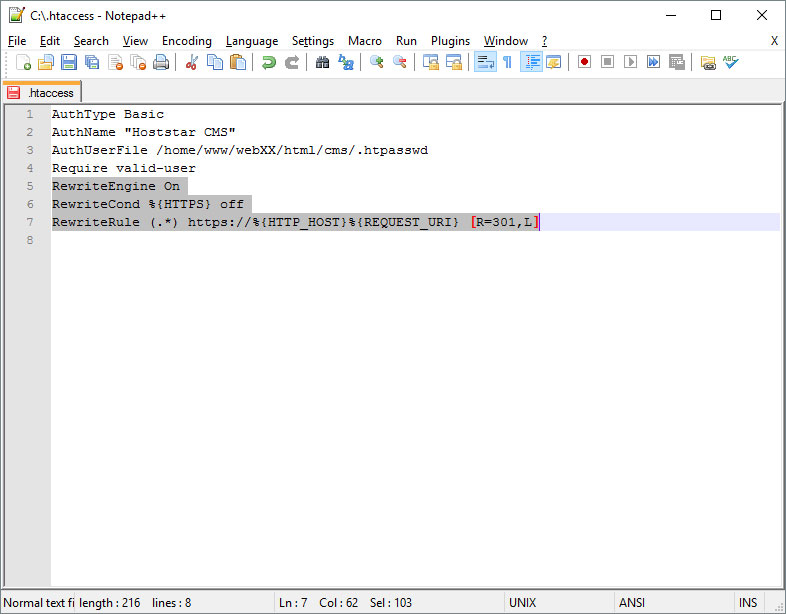786x614 pixels.
Task: Click Save Current Recorded Macro icon
Action: 676,62
